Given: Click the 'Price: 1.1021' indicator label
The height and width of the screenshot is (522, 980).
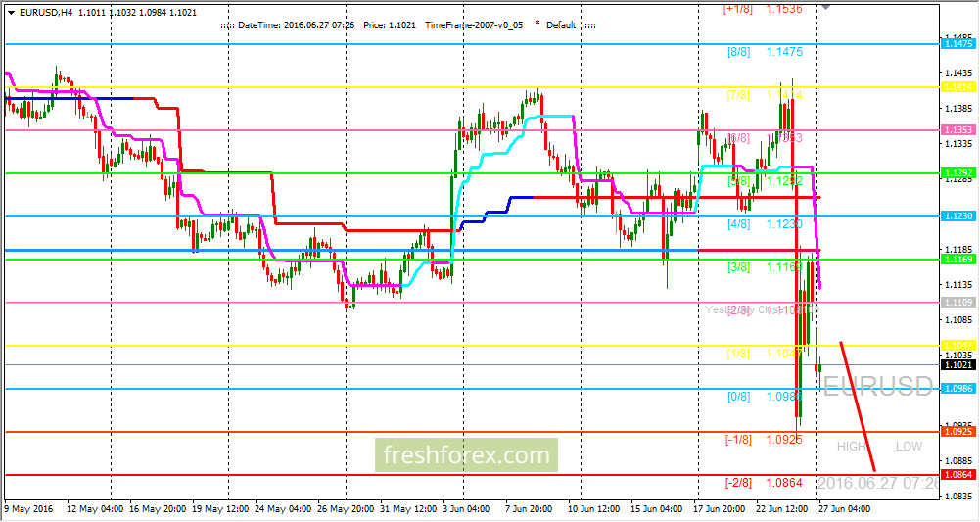Looking at the screenshot, I should pos(390,25).
